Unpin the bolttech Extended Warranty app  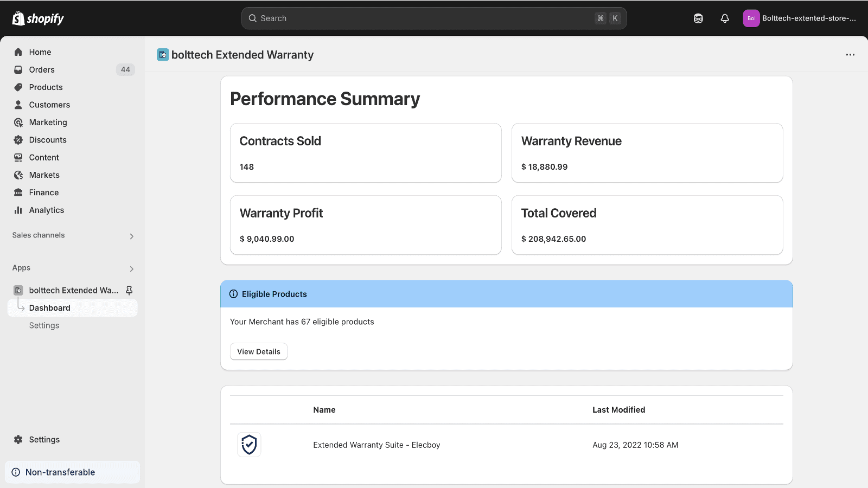(129, 290)
